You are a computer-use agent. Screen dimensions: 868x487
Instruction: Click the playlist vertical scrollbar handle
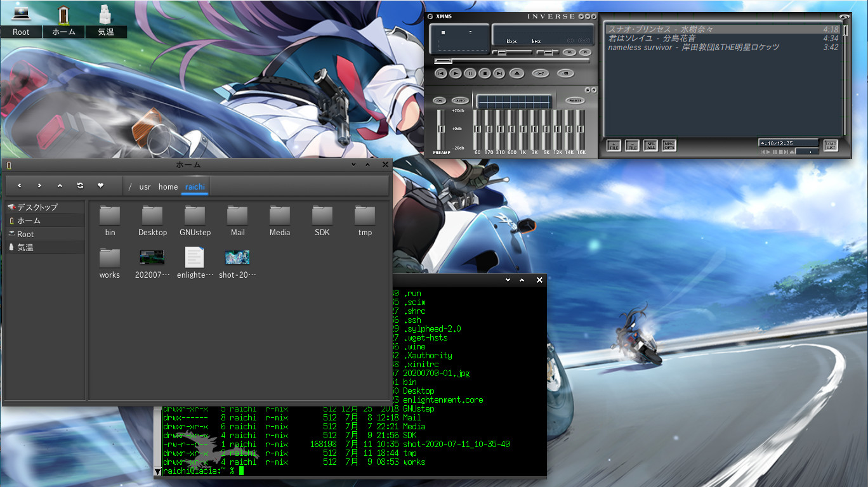coord(845,30)
